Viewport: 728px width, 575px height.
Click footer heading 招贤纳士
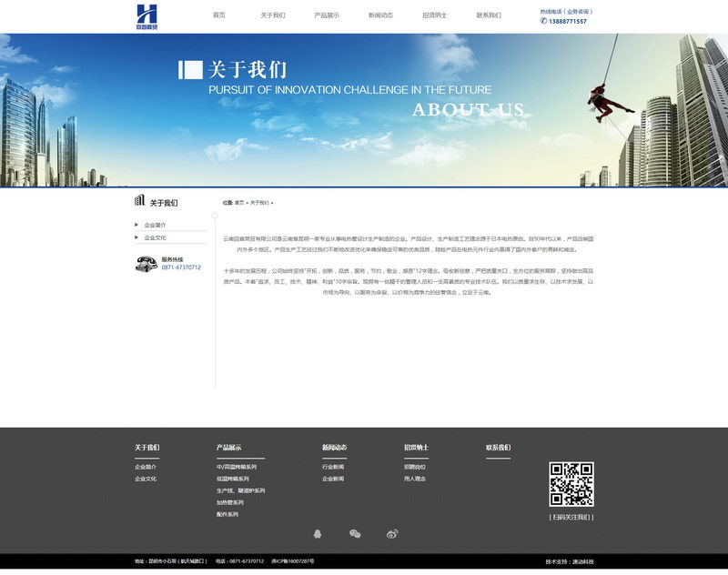coord(417,448)
